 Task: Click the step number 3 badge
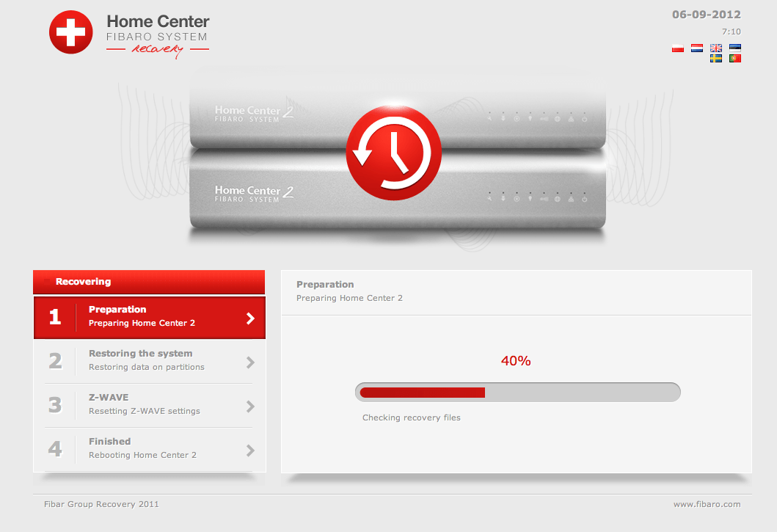point(55,405)
